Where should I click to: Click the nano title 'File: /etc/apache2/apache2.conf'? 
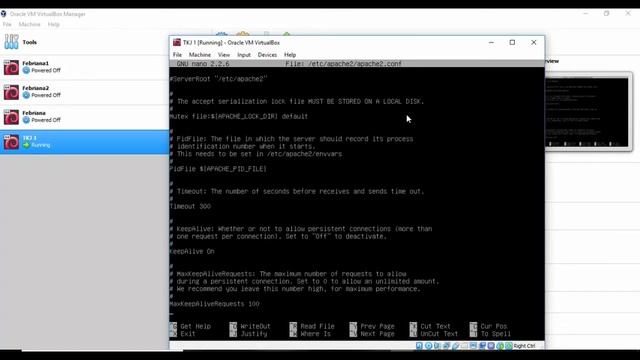343,64
